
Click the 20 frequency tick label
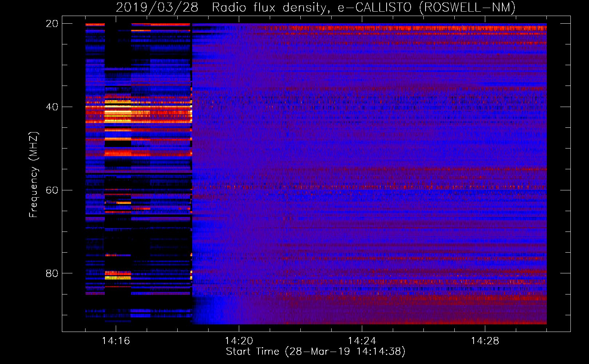52,24
